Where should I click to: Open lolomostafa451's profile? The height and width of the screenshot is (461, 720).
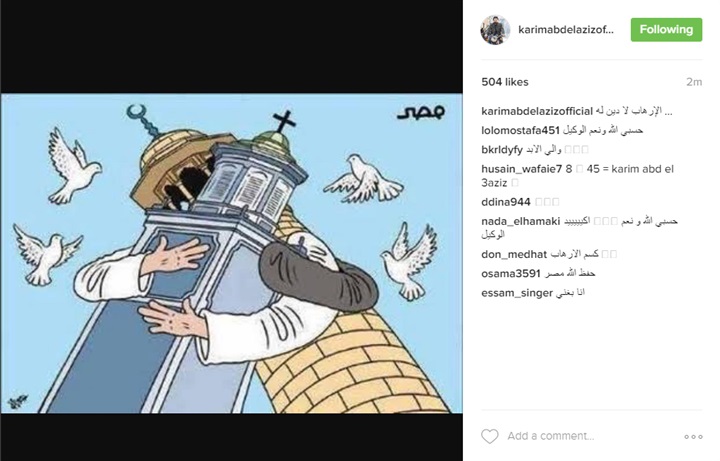click(x=520, y=130)
